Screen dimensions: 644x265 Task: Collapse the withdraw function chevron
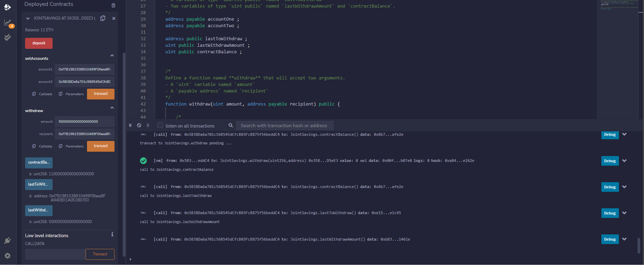pos(112,108)
